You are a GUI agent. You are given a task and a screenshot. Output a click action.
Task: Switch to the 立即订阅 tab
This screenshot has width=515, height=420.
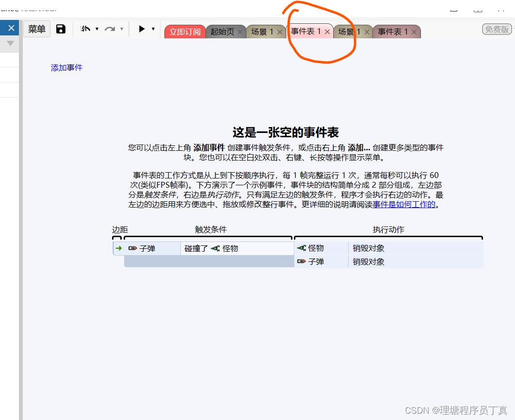185,32
